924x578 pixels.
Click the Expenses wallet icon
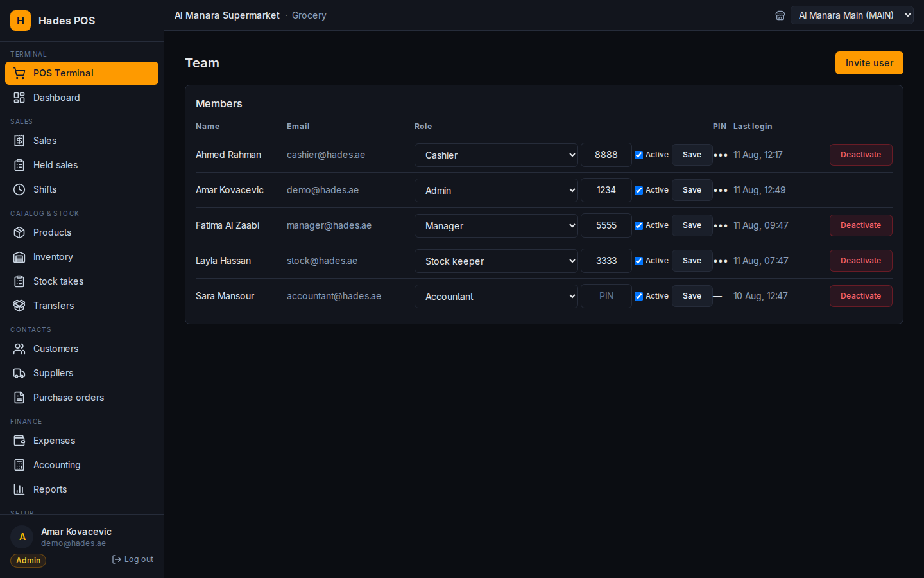[x=19, y=441]
